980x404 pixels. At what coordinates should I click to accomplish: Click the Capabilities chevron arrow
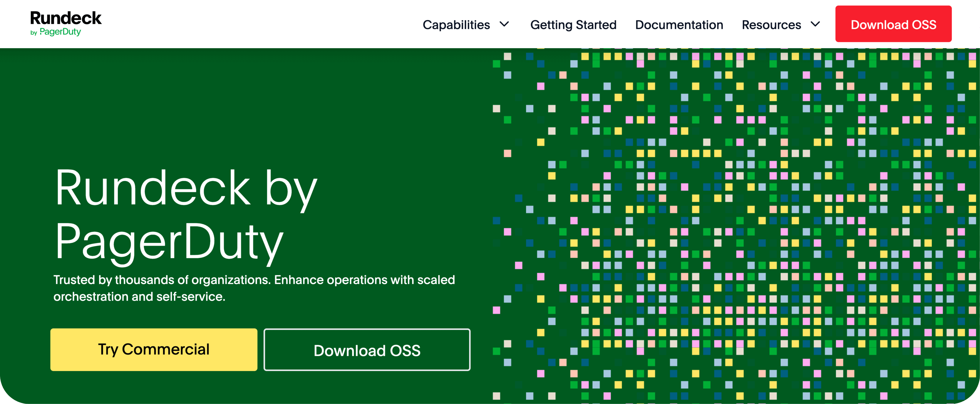[x=504, y=24]
